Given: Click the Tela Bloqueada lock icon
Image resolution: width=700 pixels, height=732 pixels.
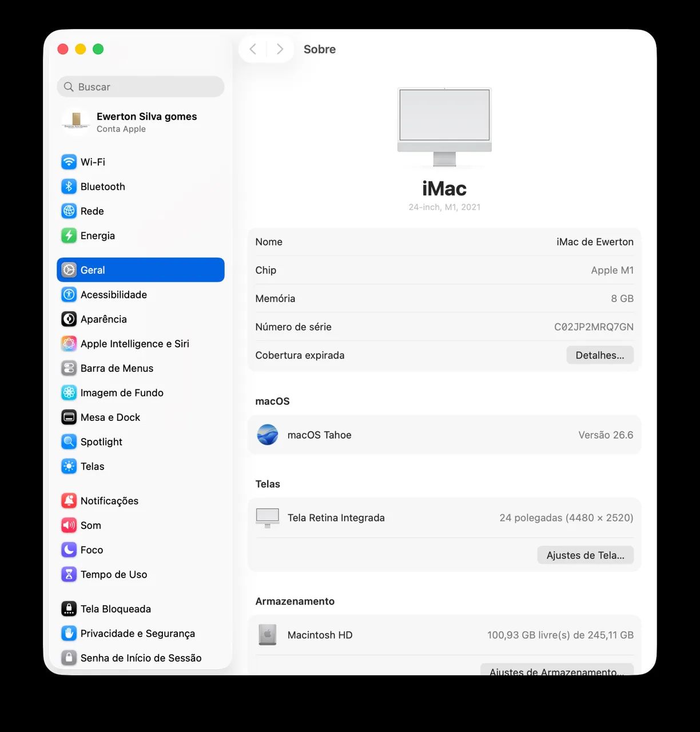Looking at the screenshot, I should 69,609.
